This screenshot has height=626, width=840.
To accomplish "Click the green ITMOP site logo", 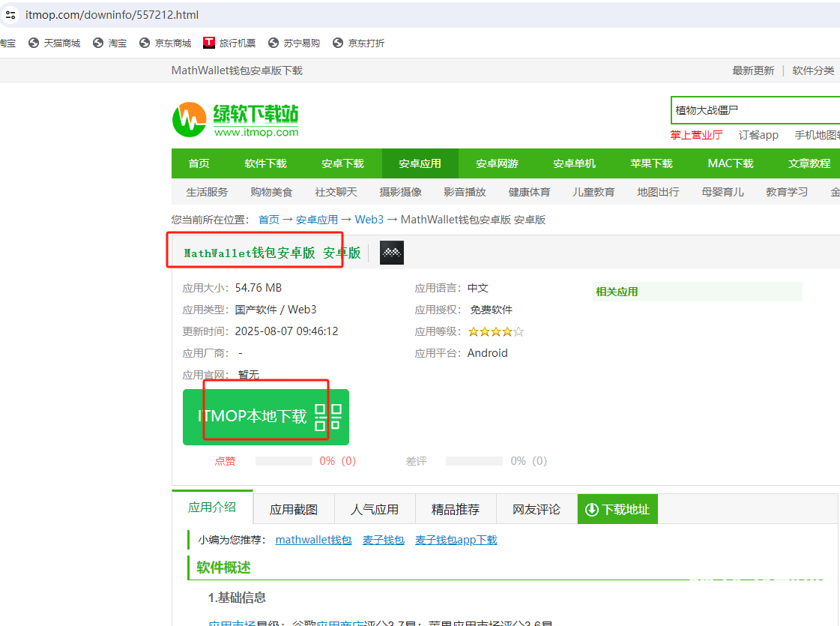I will (235, 119).
